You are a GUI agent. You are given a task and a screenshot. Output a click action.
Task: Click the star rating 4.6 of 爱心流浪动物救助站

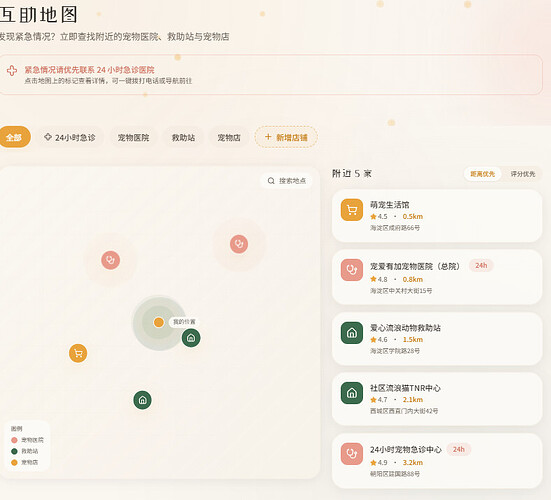click(x=379, y=339)
